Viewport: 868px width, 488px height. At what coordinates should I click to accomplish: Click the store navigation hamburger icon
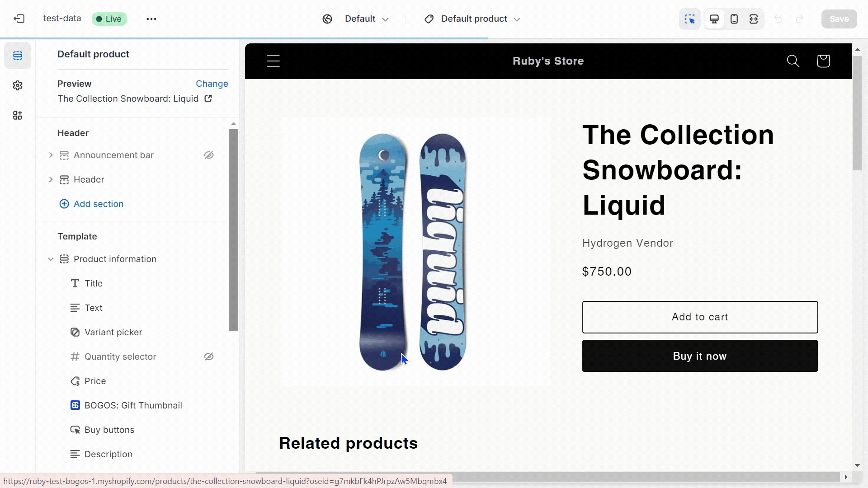tap(274, 60)
